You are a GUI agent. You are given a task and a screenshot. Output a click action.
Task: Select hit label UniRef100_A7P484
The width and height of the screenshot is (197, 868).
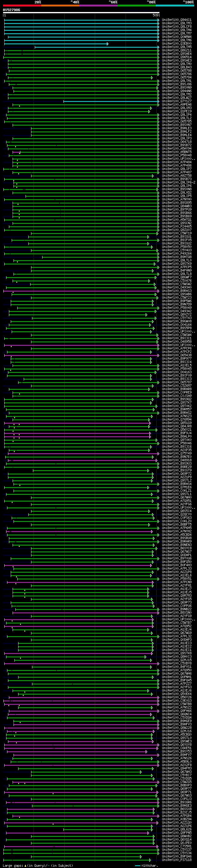176,162
